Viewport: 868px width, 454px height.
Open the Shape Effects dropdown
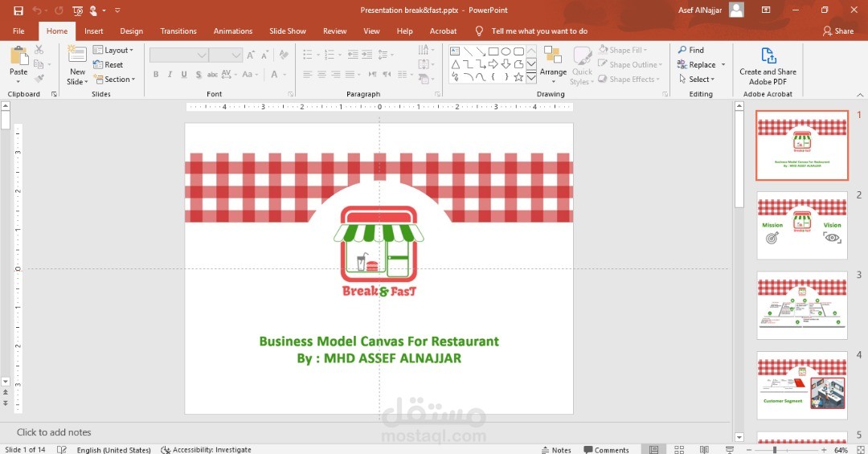pos(628,80)
